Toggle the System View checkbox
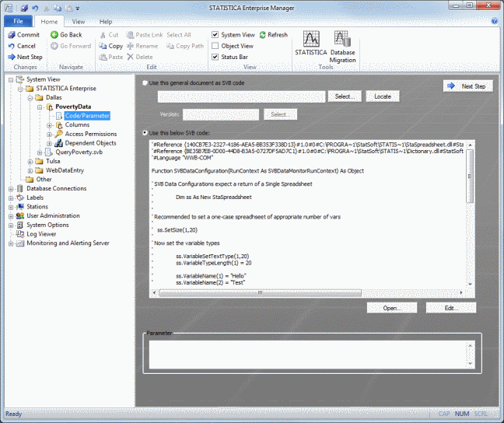The width and height of the screenshot is (504, 423). tap(215, 35)
